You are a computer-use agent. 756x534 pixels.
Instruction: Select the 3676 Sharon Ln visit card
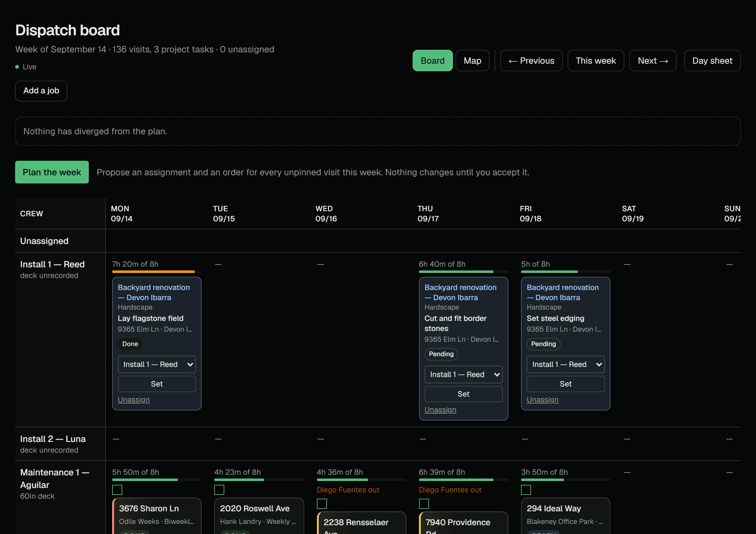pyautogui.click(x=157, y=516)
